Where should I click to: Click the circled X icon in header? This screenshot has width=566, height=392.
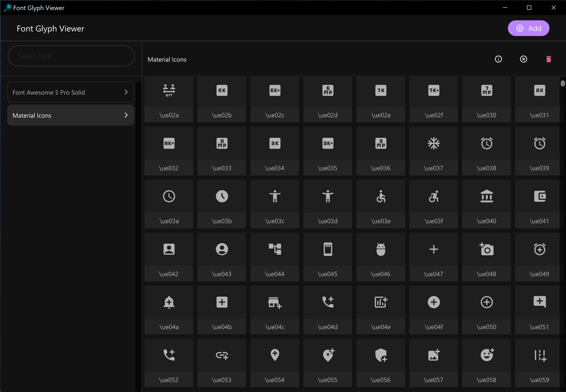pos(523,59)
